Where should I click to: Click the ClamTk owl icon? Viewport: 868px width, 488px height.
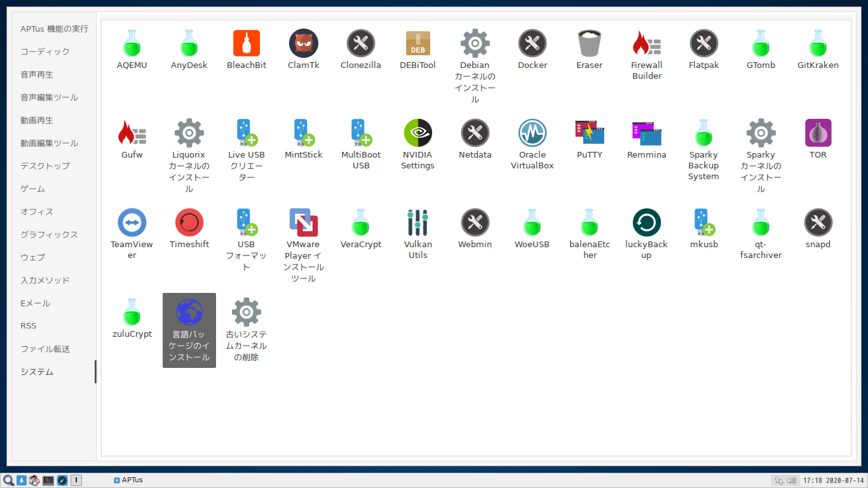304,43
